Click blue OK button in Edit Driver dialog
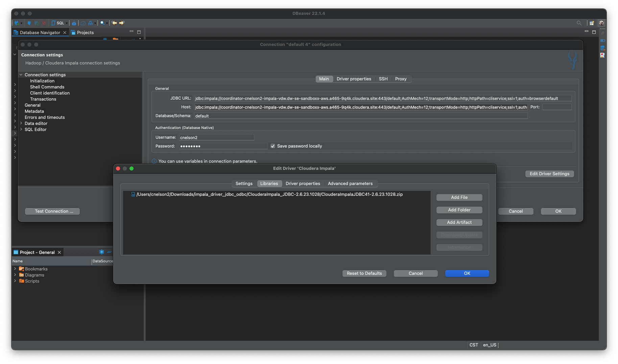Viewport: 618px width, 364px height. [467, 273]
